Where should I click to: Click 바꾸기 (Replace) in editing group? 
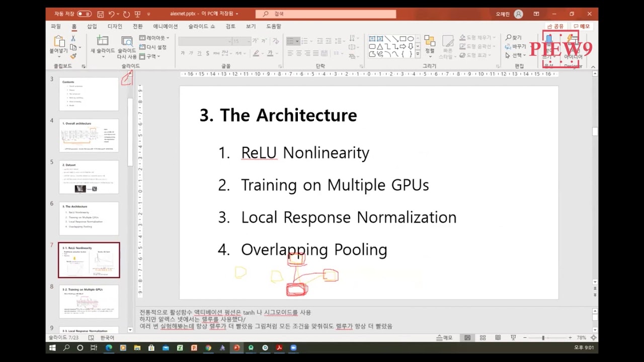point(516,47)
